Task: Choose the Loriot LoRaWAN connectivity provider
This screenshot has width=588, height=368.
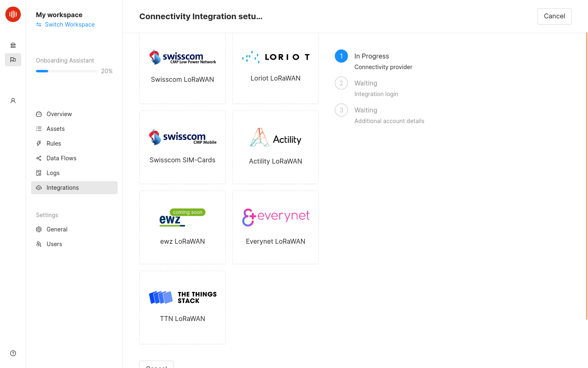Action: (275, 68)
